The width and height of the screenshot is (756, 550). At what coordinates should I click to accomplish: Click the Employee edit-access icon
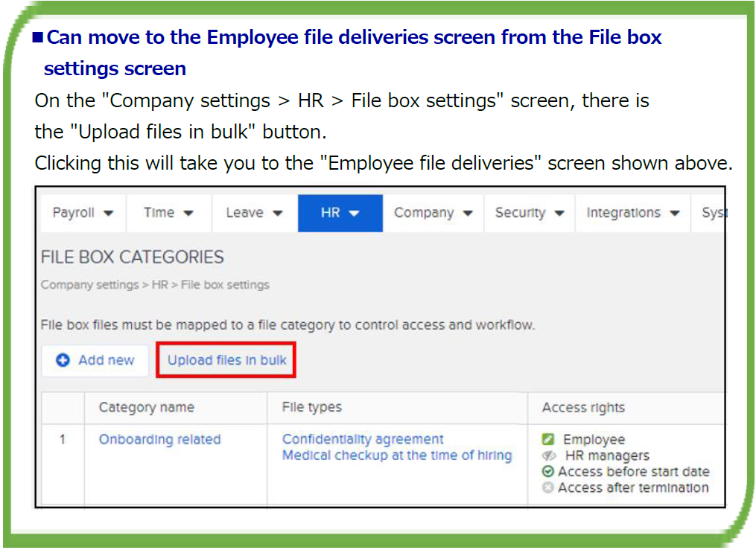(x=548, y=439)
